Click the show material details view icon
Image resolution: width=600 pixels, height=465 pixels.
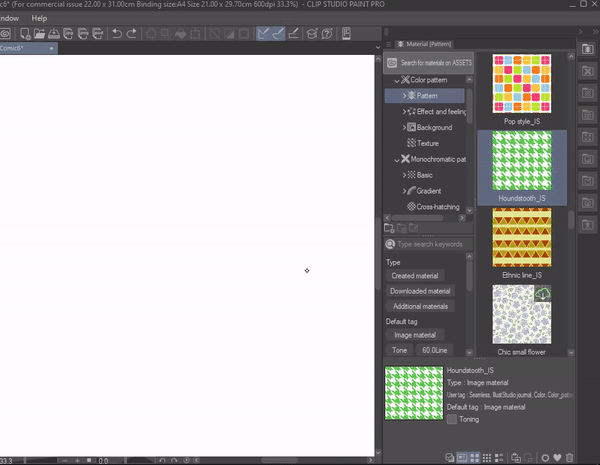click(462, 457)
